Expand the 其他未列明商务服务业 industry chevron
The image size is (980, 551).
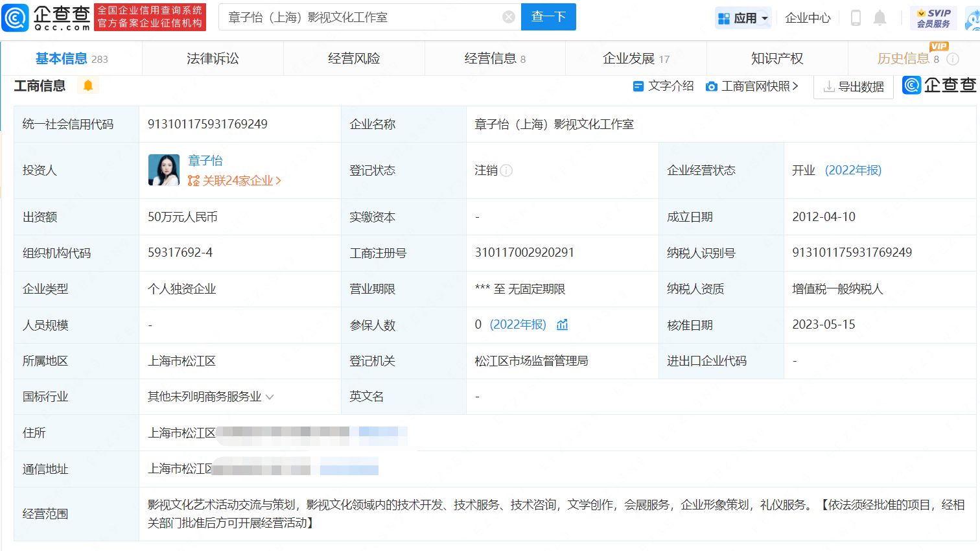point(270,397)
